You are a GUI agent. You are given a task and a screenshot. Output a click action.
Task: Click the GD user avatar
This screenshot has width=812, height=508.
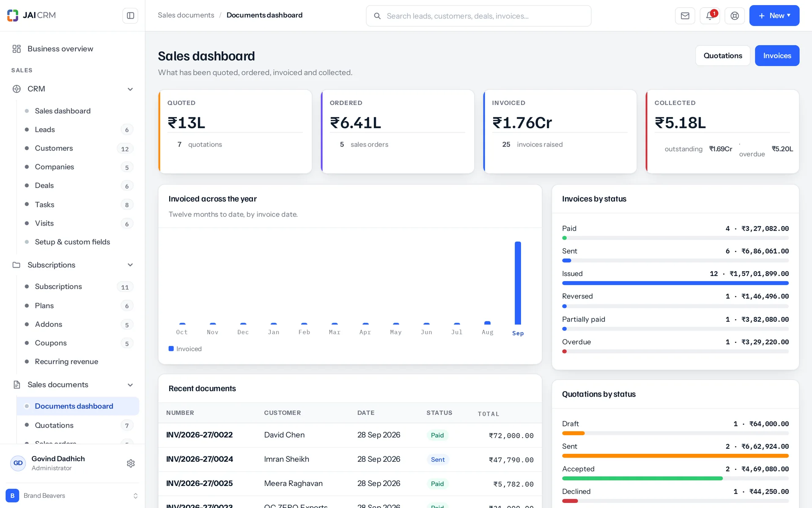(18, 463)
